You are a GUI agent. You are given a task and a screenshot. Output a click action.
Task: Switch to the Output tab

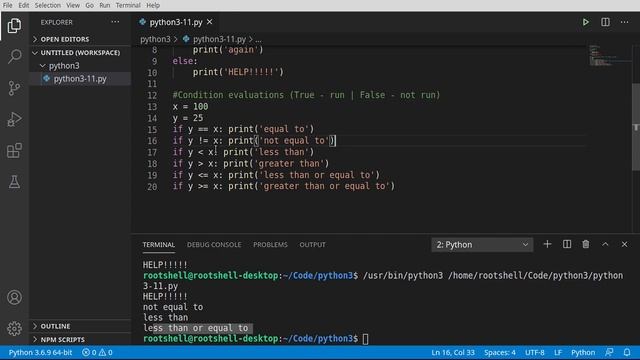312,244
